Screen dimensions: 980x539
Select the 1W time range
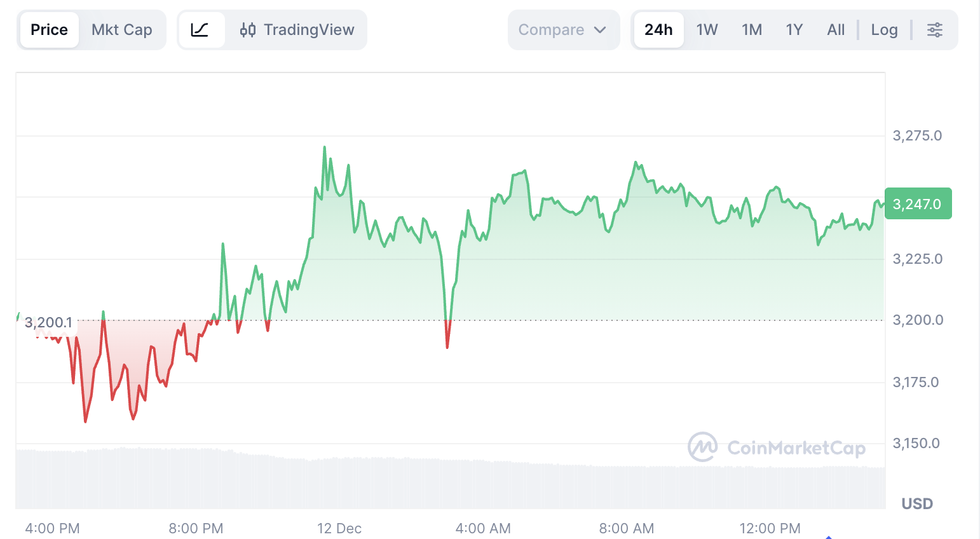coord(707,30)
